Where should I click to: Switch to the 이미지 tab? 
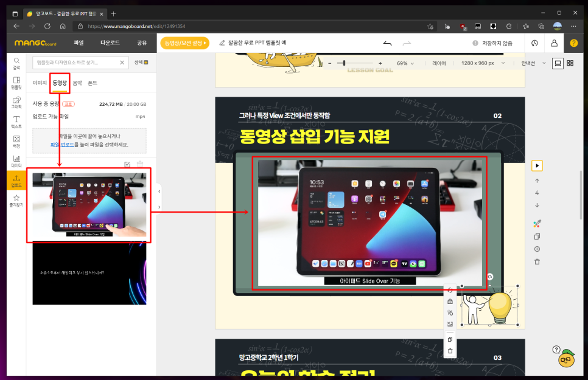[x=40, y=83]
